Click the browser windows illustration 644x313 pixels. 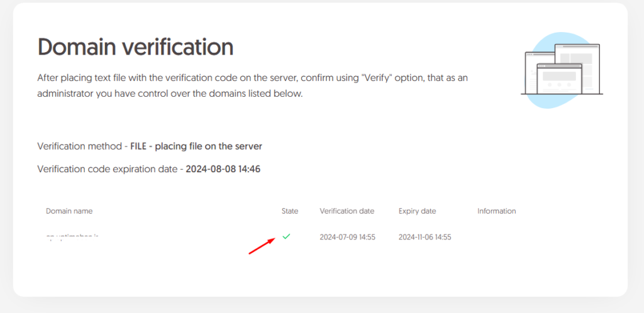561,70
